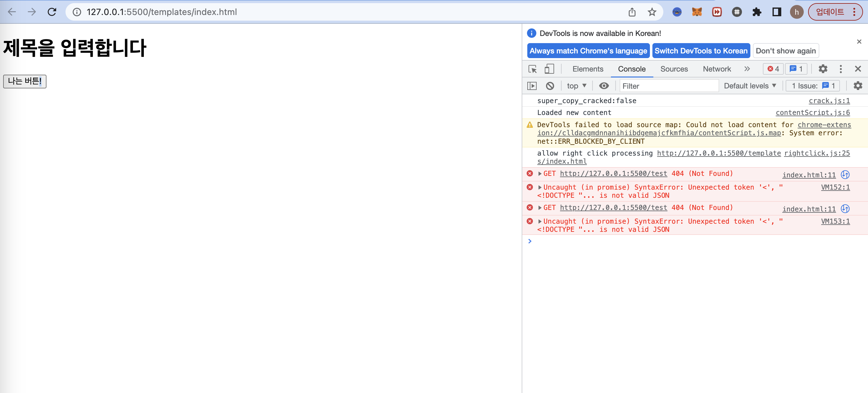Viewport: 868px width, 393px height.
Task: Open the contentScript.js:6 source link
Action: click(x=812, y=113)
